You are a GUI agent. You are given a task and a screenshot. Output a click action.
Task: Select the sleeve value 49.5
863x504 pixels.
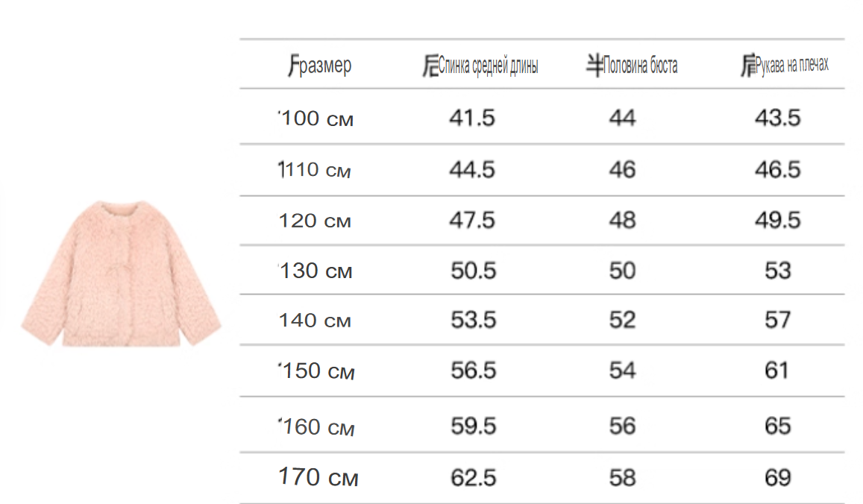[777, 220]
